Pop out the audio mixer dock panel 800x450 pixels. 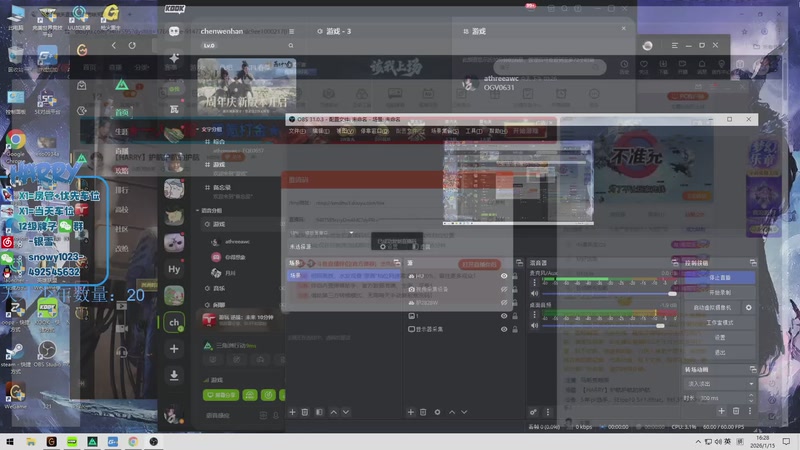(675, 263)
